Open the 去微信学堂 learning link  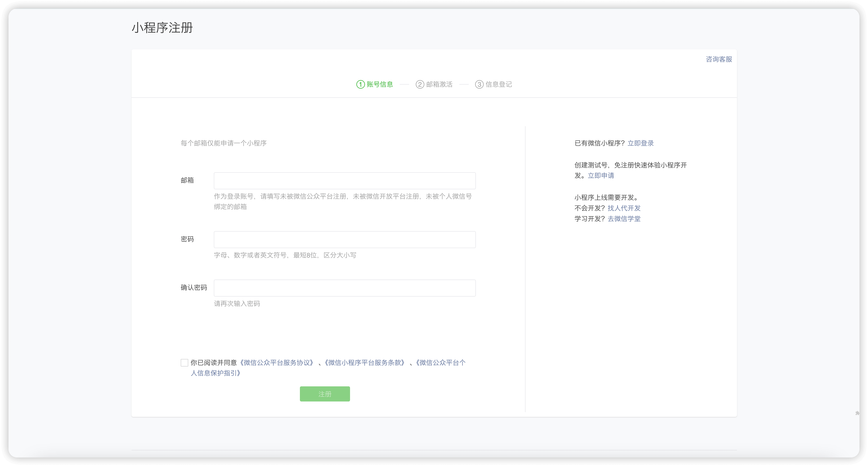click(624, 219)
